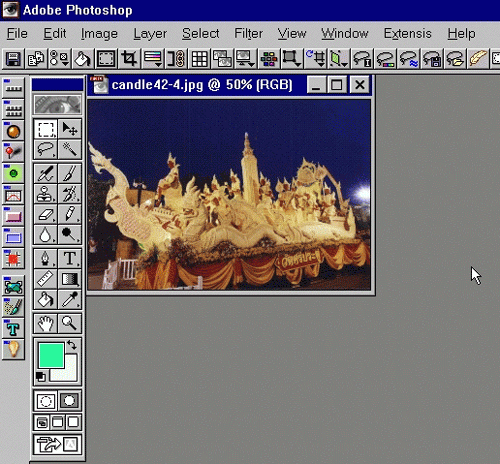Click the lasso with text cursor icon

(362, 59)
